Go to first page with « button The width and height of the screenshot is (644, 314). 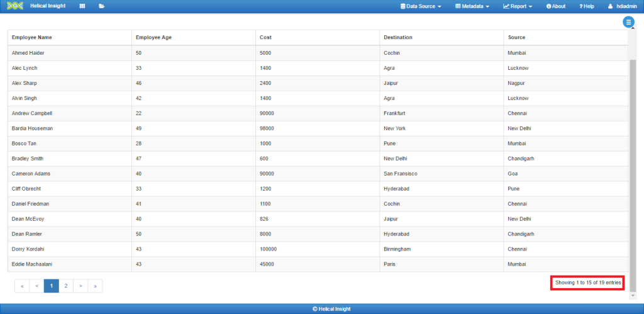pos(22,286)
